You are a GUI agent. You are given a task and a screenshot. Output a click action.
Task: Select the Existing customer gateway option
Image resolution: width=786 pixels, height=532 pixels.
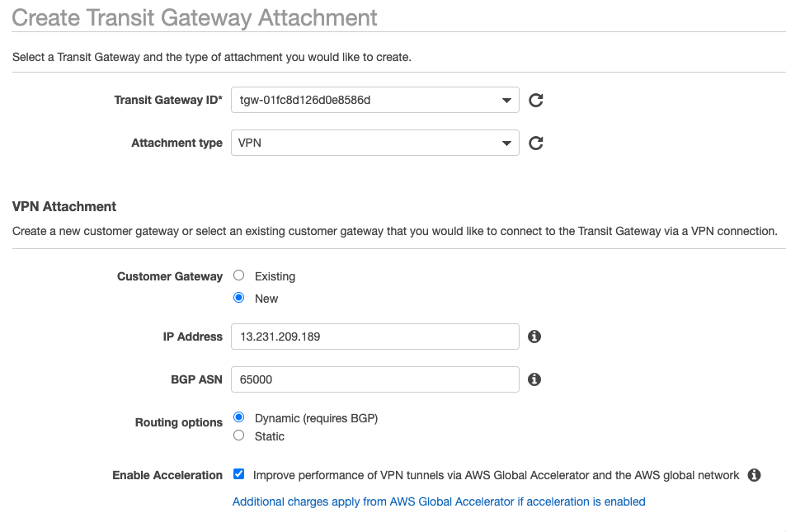click(239, 275)
